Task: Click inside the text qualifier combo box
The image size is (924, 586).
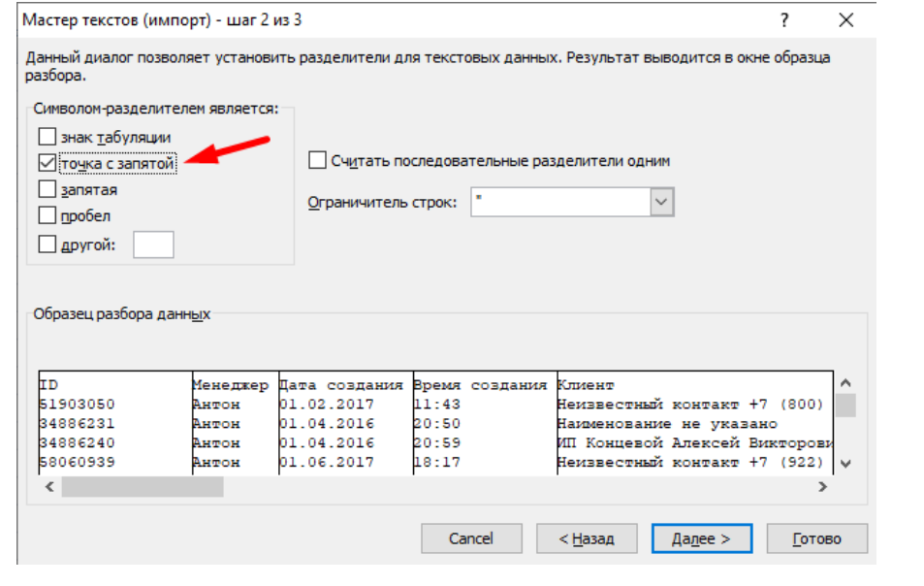Action: pyautogui.click(x=559, y=202)
